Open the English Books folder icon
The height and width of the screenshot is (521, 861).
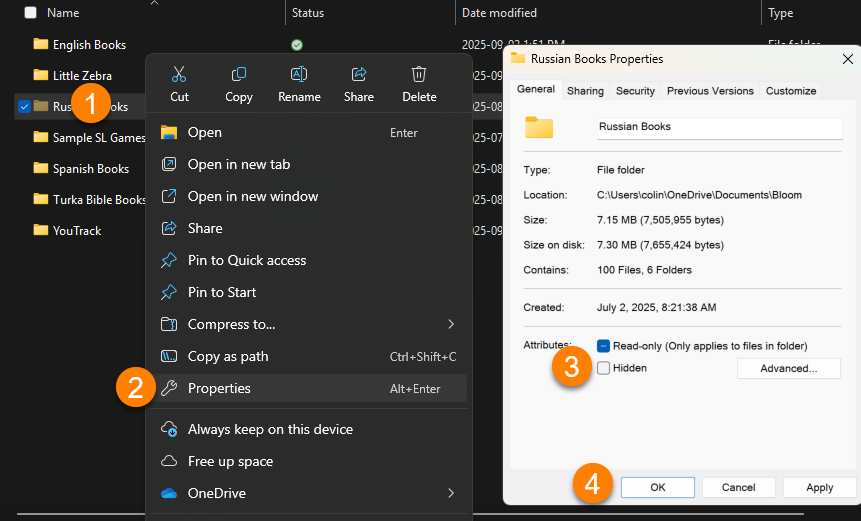[x=41, y=44]
